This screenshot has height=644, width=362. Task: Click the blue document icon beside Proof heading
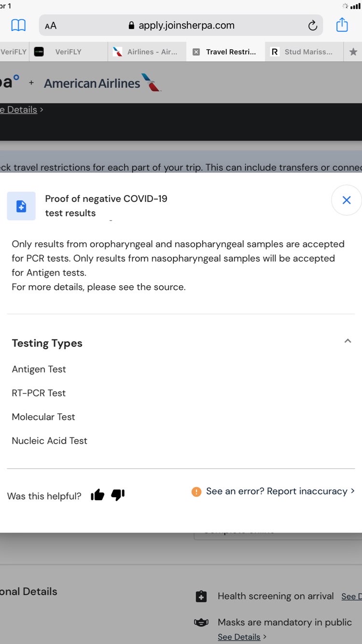[21, 206]
